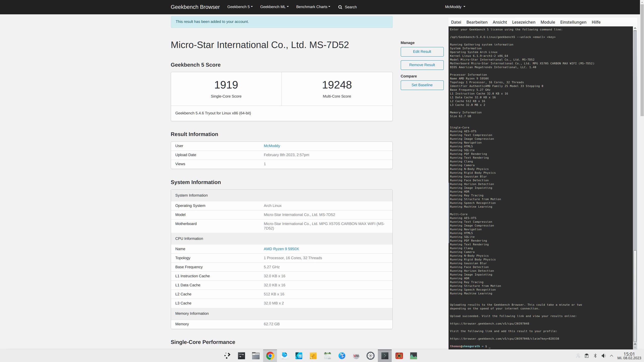Click the geekbench.com/v5/cpu/20397048 URL in terminal
Screen dimensions: 644x362
(490, 324)
